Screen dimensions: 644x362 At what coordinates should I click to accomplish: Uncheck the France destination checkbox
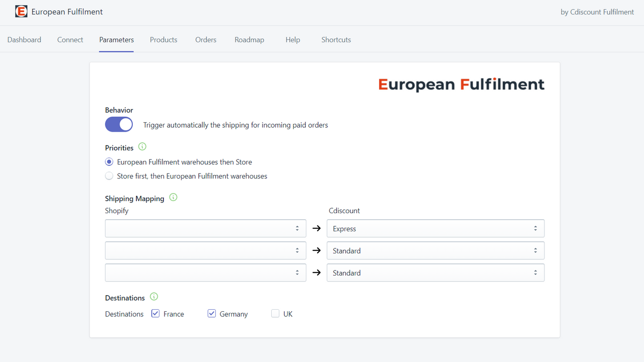coord(155,314)
